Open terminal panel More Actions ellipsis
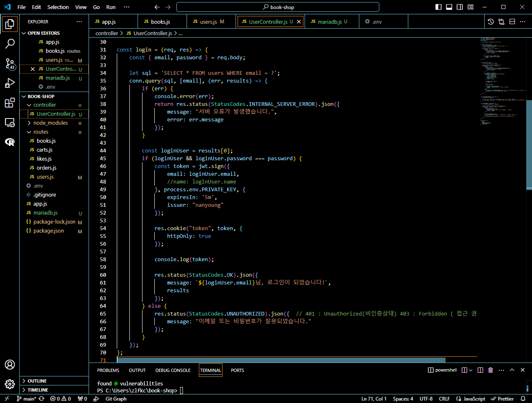The height and width of the screenshot is (403, 532). tap(501, 370)
